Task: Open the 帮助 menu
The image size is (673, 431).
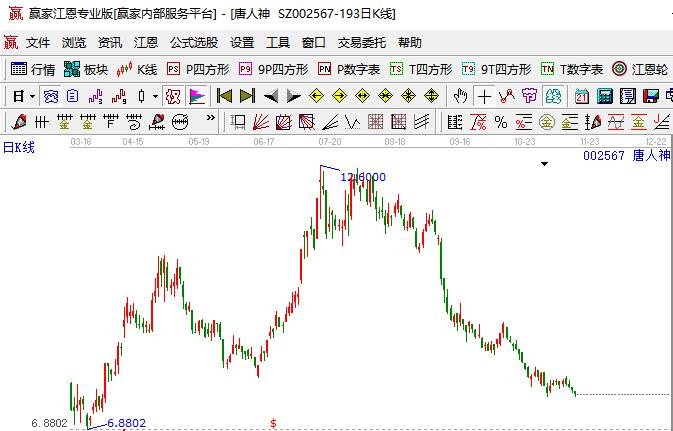Action: click(410, 42)
